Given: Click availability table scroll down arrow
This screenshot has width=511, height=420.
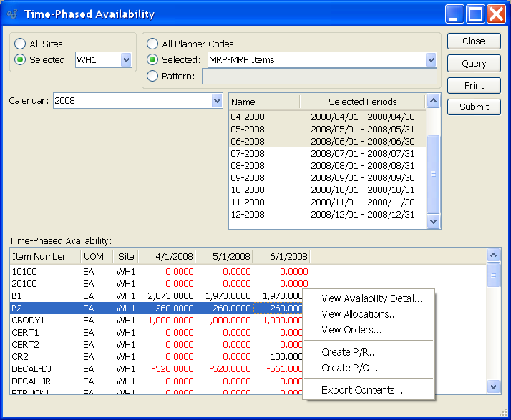Looking at the screenshot, I should pyautogui.click(x=493, y=386).
